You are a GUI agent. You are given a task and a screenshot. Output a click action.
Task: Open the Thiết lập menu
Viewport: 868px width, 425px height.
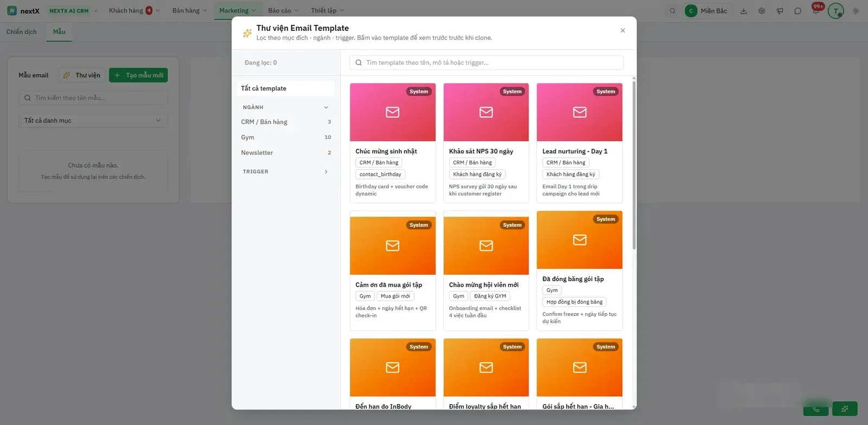click(x=327, y=11)
